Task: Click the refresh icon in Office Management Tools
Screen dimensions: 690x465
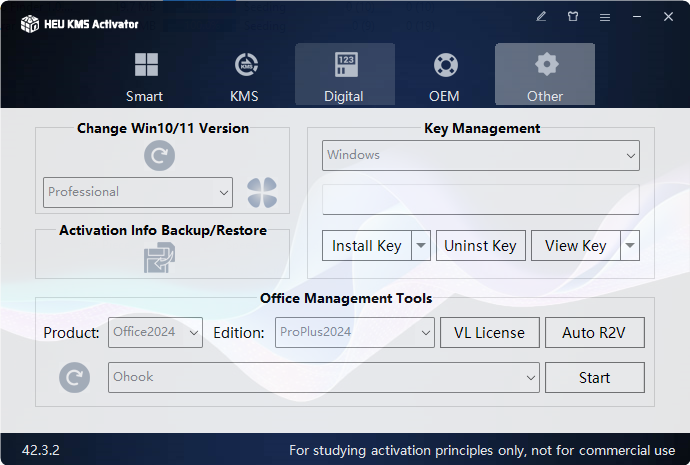Action: click(74, 377)
